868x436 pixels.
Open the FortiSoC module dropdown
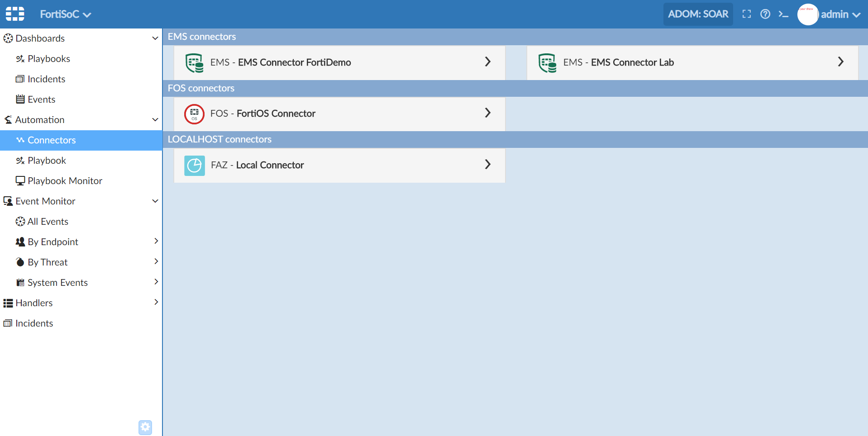[66, 14]
